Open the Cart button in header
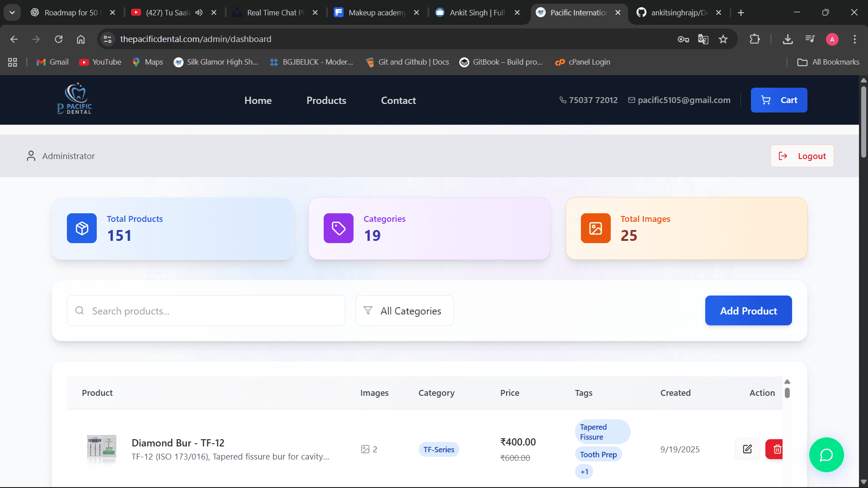 click(778, 100)
